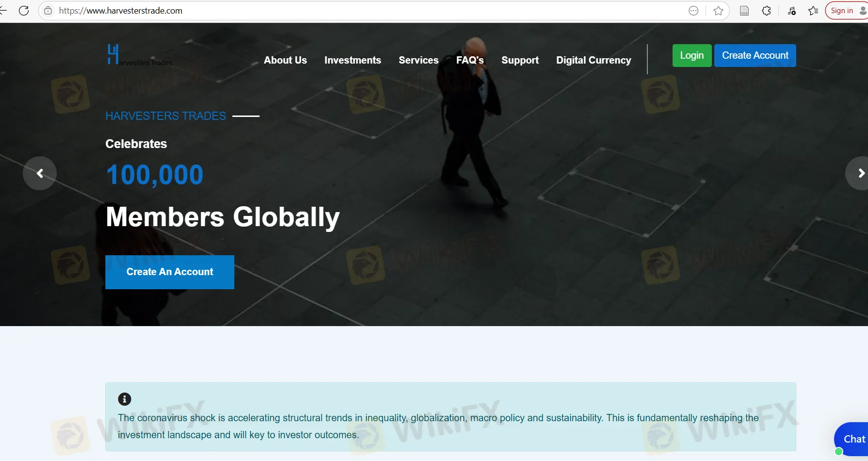
Task: Click the page refresh icon
Action: [24, 10]
